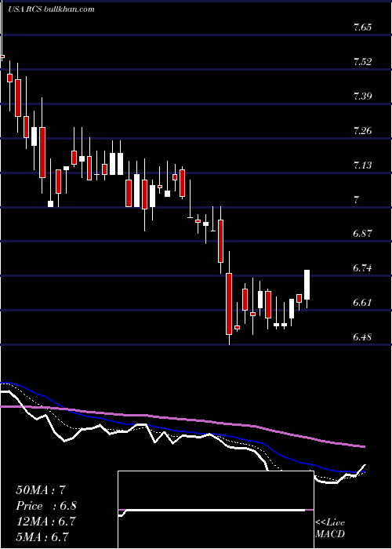Click the 'USA RCS bullkhan.com' chart title
The width and height of the screenshot is (392, 549).
(52, 9)
